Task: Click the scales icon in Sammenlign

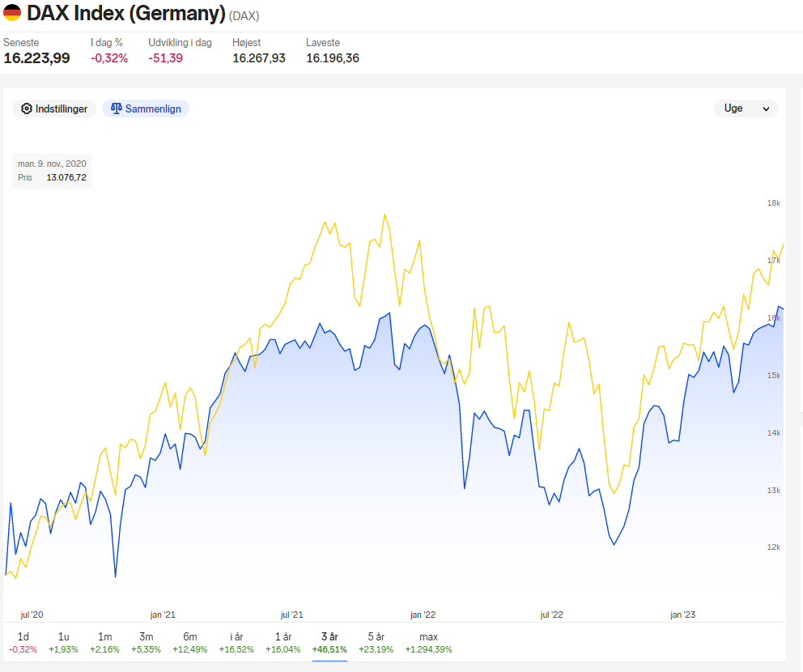Action: pyautogui.click(x=117, y=108)
